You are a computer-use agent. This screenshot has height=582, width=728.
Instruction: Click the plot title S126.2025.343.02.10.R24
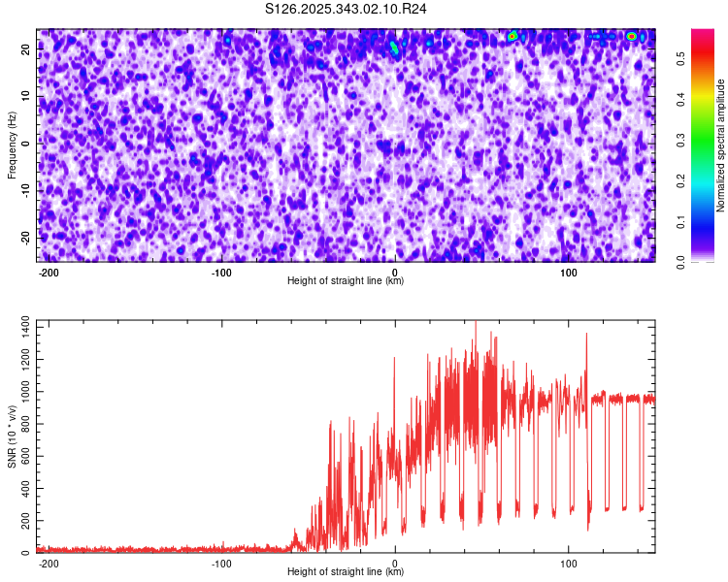(347, 9)
